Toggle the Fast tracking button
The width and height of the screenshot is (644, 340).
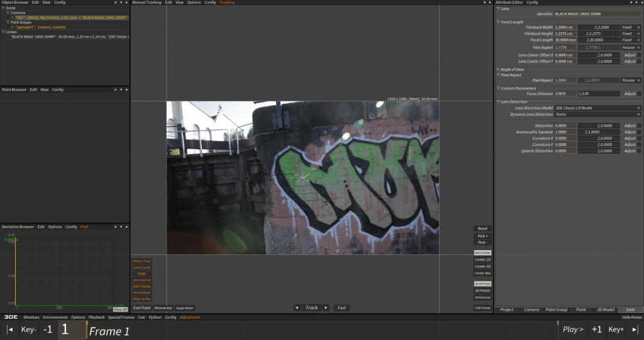341,307
